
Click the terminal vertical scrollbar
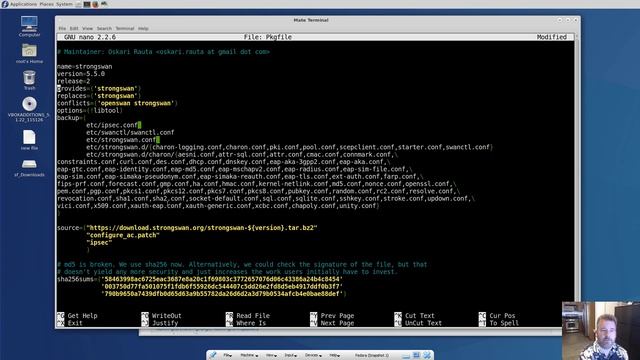(x=576, y=180)
